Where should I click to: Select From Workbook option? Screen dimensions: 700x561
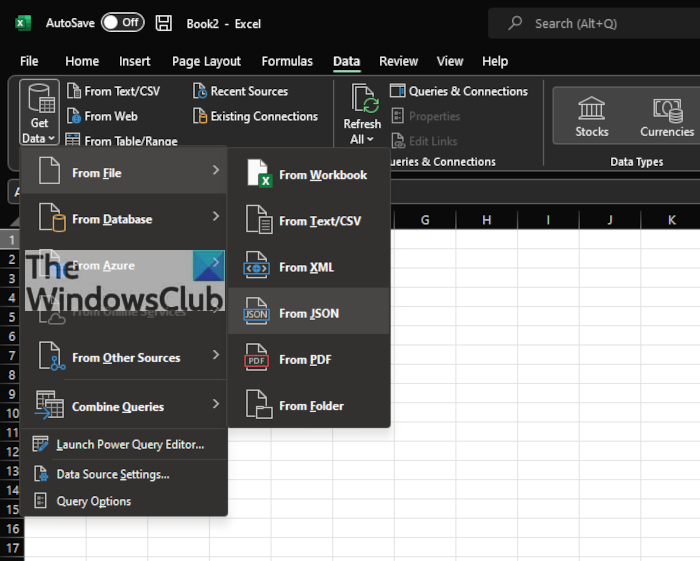322,175
